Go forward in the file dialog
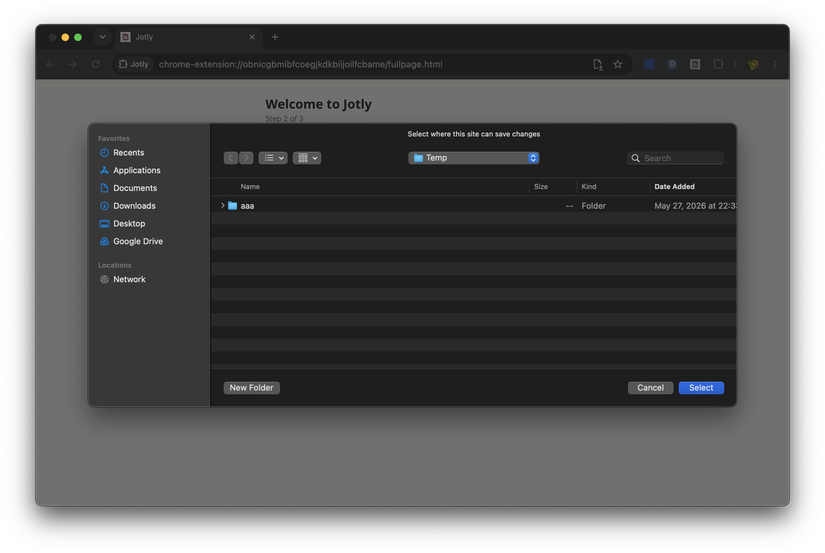This screenshot has width=825, height=553. [246, 158]
